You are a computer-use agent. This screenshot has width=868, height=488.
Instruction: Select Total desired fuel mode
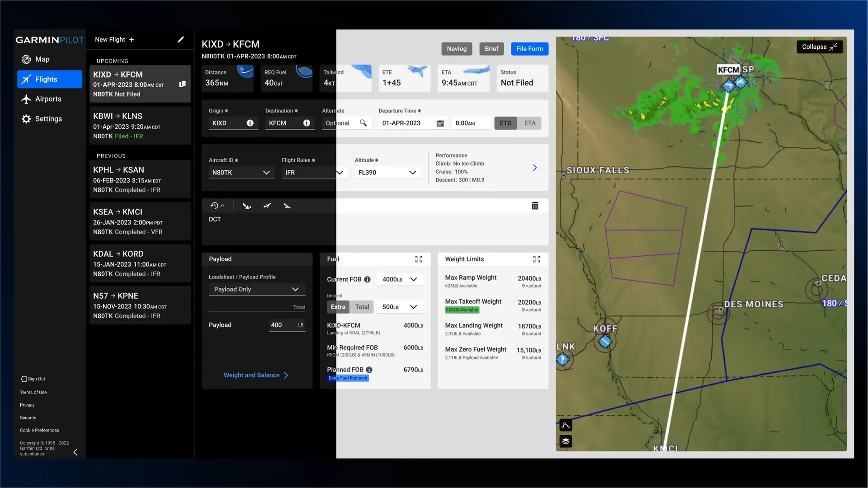[x=362, y=307]
